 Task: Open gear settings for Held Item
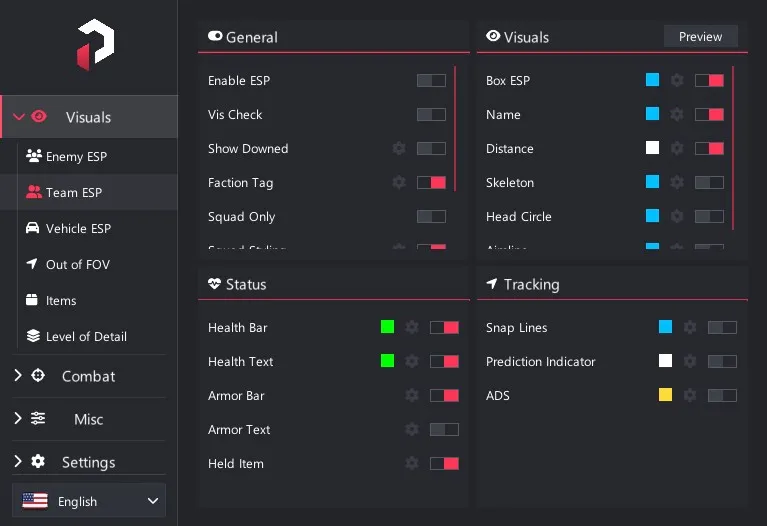[x=412, y=463]
